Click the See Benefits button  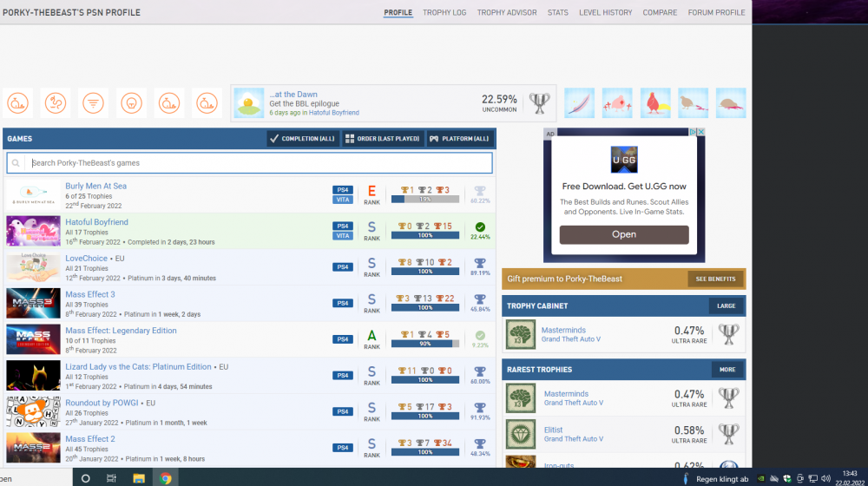[x=716, y=279]
